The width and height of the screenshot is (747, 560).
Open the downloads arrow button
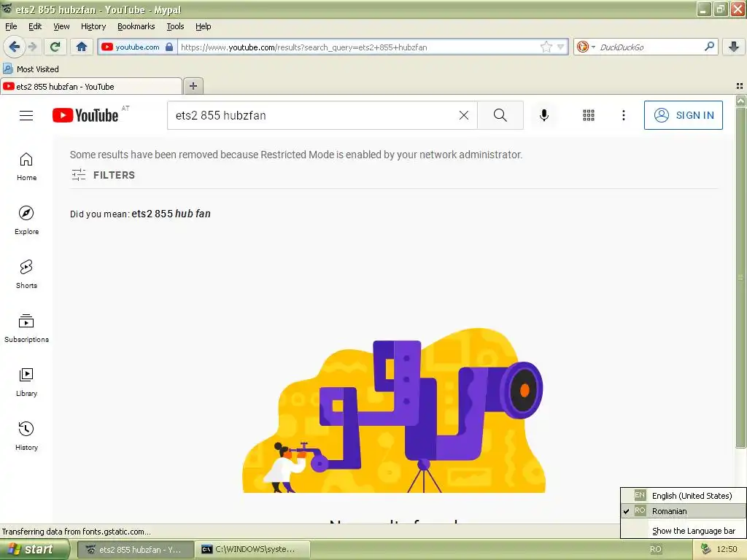[734, 47]
